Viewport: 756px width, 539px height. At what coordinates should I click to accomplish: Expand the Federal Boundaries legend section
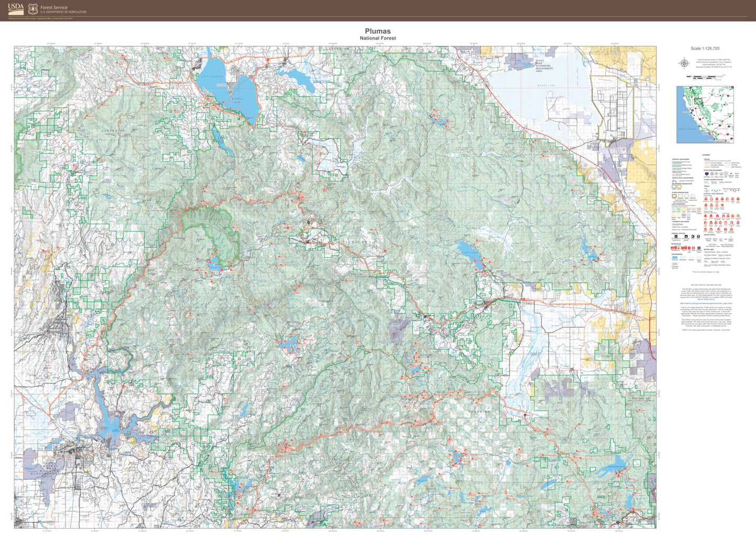[x=681, y=158]
